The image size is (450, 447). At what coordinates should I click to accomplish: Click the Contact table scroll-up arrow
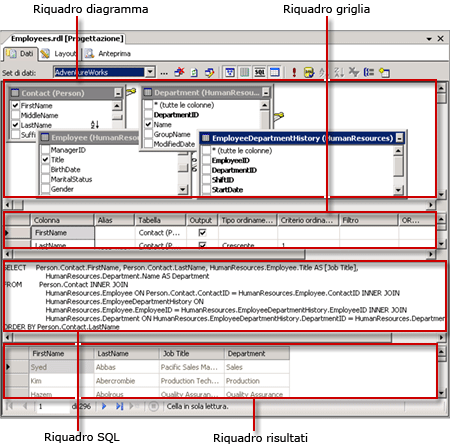point(117,106)
